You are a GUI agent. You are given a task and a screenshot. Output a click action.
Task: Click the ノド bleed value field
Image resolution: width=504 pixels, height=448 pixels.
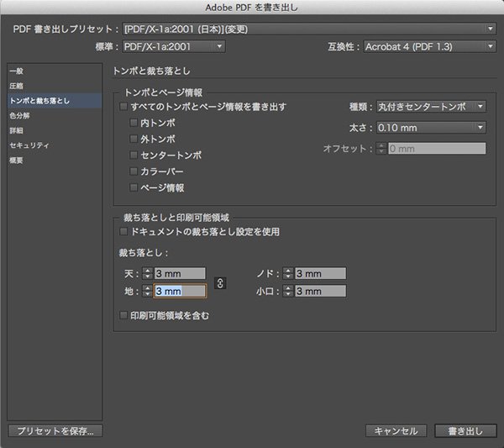coord(321,274)
